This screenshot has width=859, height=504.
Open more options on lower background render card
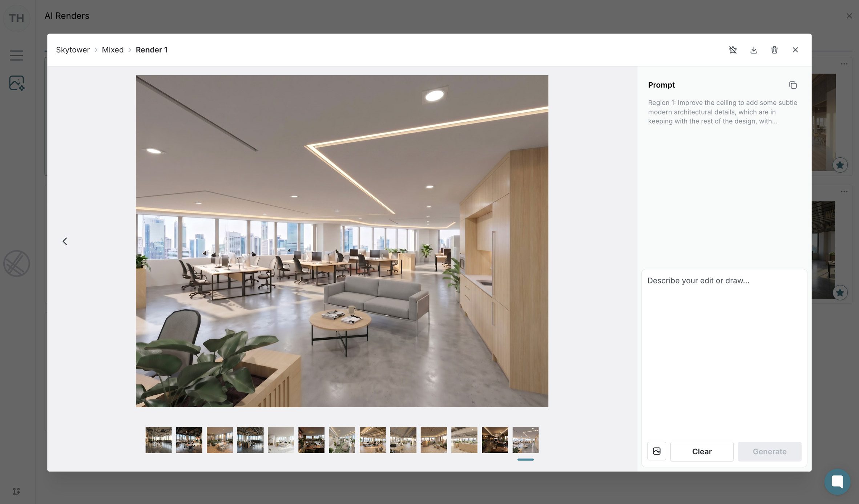click(844, 191)
